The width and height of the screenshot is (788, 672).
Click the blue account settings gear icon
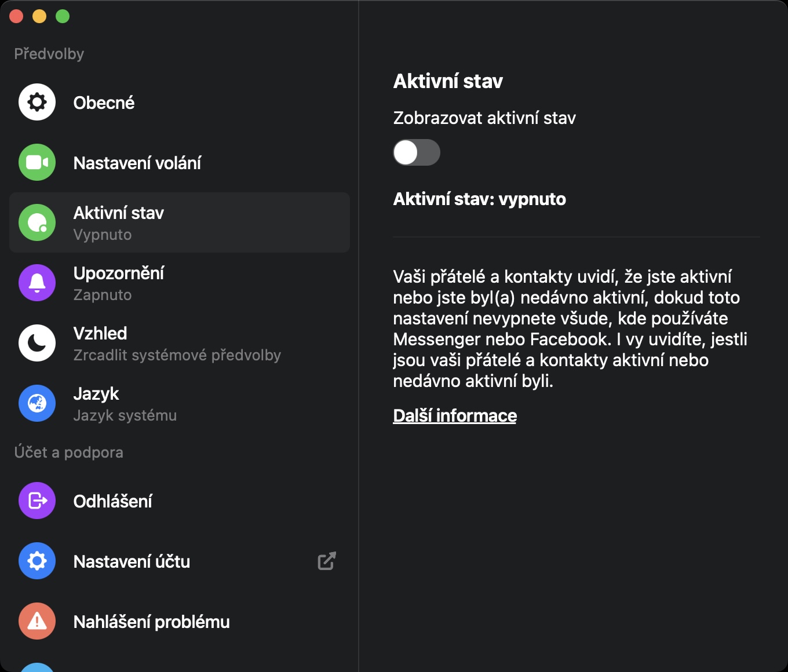37,561
